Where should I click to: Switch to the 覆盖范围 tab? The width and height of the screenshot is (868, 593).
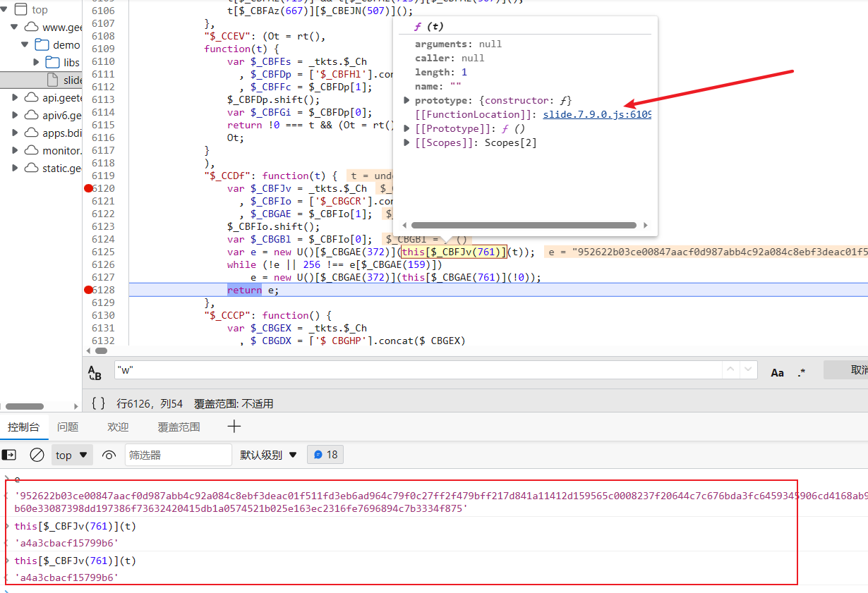click(179, 427)
